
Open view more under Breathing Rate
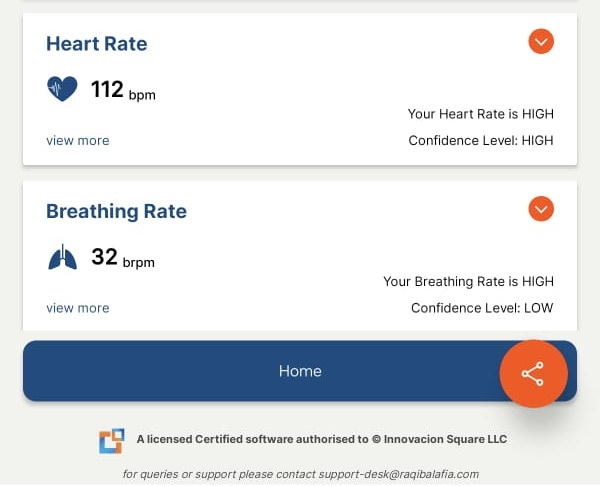tap(78, 309)
